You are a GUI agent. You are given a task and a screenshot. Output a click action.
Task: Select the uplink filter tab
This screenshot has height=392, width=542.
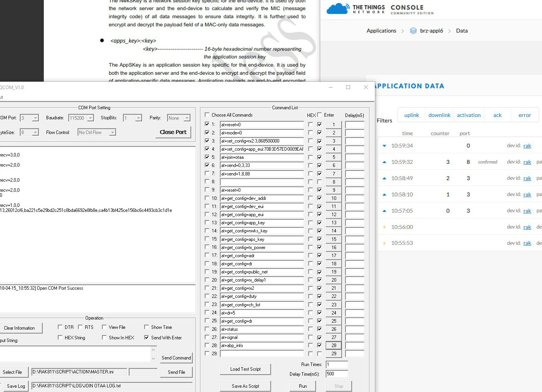click(411, 115)
